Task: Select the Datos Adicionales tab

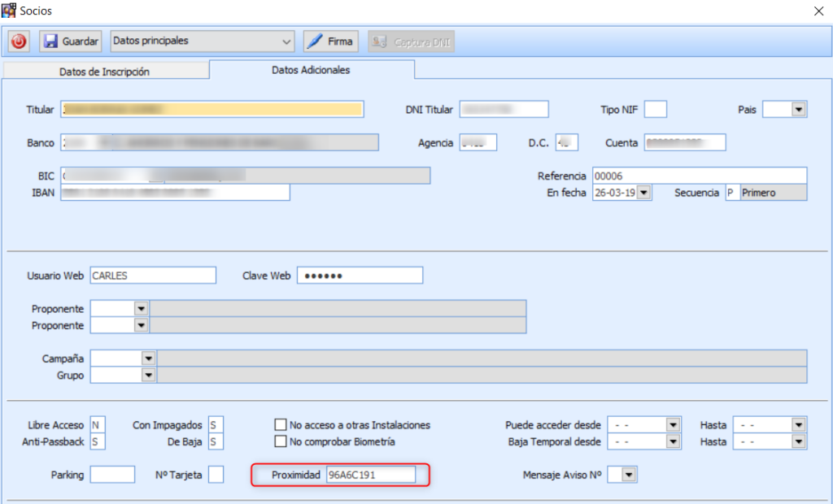Action: [x=311, y=70]
